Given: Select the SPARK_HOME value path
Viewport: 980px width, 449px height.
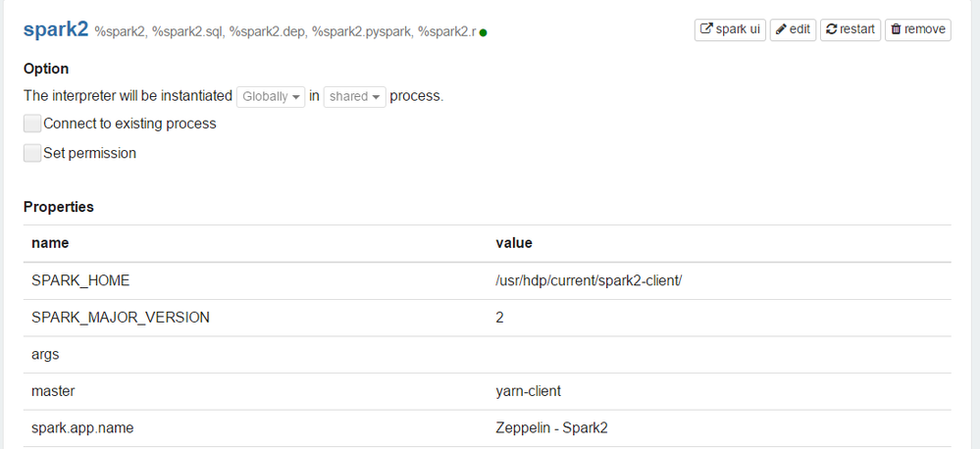Looking at the screenshot, I should point(589,280).
